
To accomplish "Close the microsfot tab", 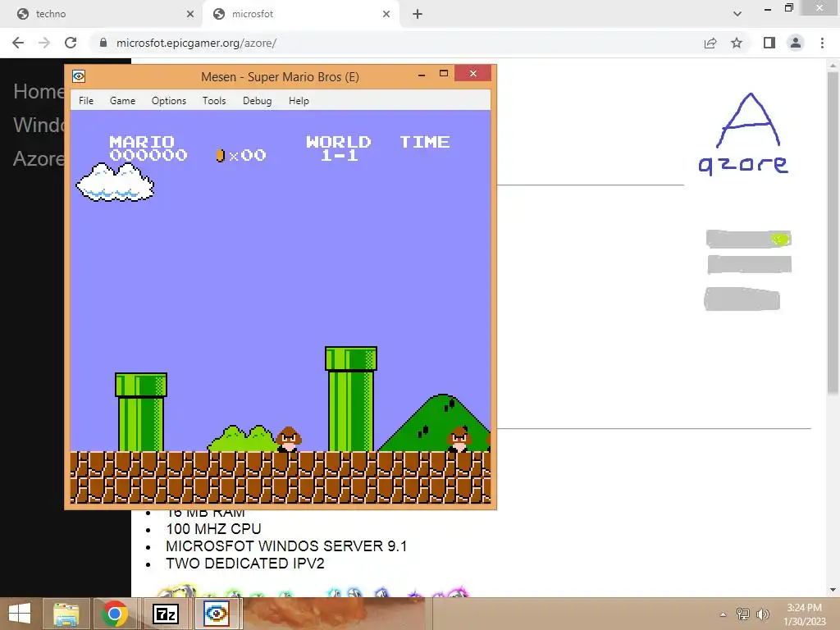I will pos(386,15).
